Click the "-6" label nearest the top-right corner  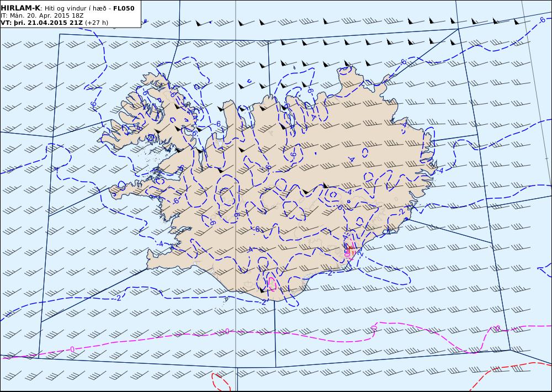pos(542,20)
